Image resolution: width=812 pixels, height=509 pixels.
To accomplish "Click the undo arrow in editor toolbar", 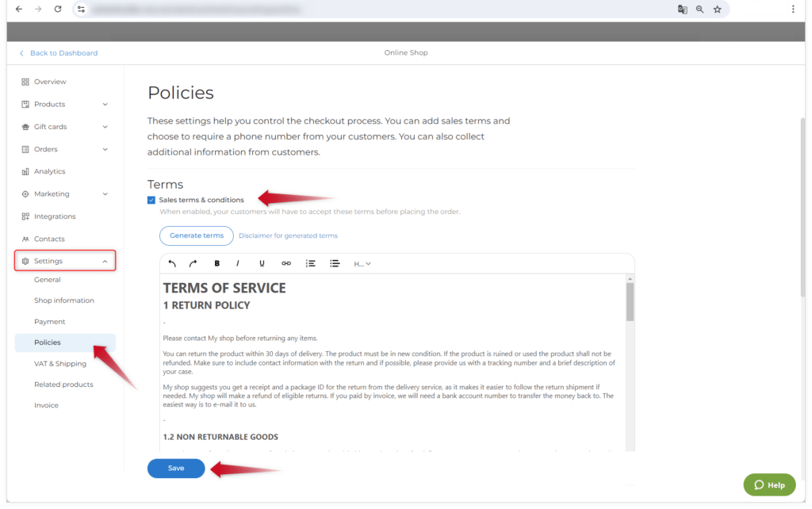I will pyautogui.click(x=173, y=263).
